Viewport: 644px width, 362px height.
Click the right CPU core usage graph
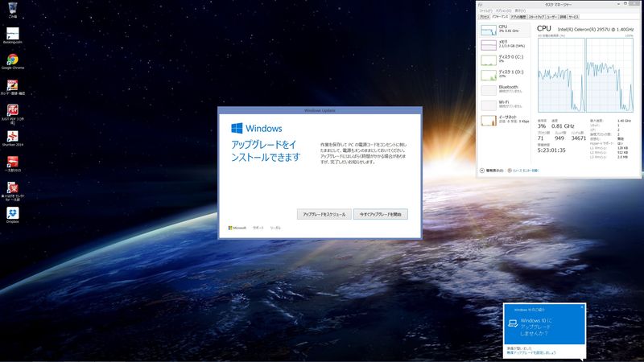point(610,75)
